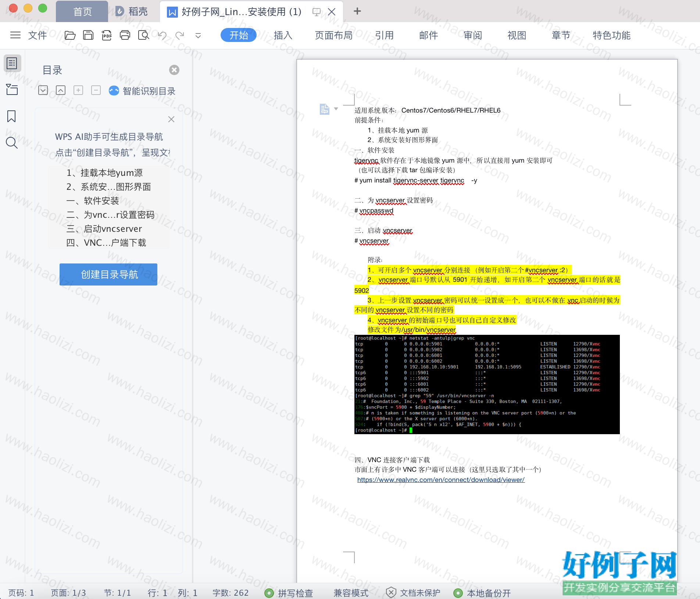
Task: Collapse all outline levels
Action: 61,90
